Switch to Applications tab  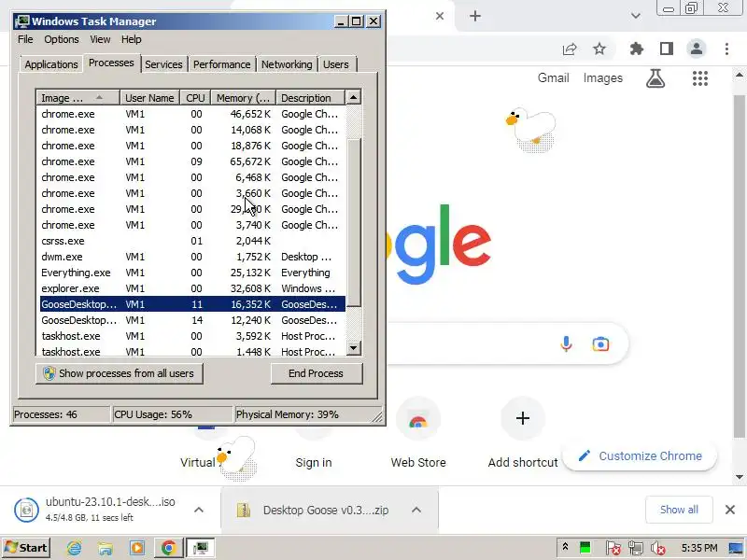(51, 64)
